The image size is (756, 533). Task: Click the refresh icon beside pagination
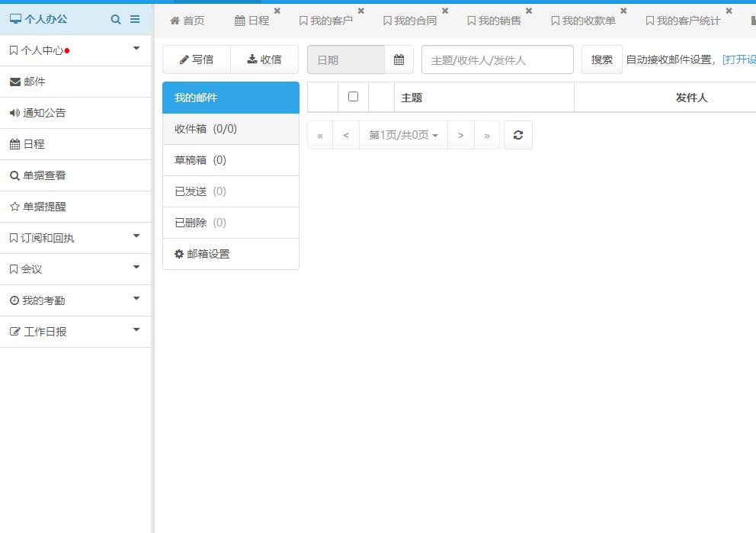518,135
